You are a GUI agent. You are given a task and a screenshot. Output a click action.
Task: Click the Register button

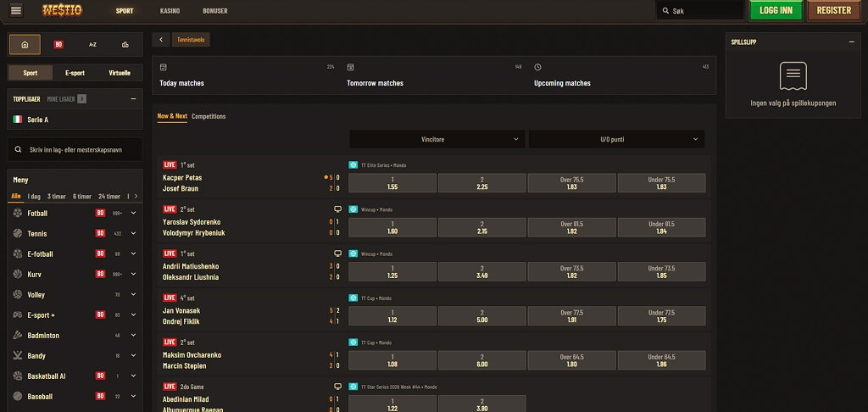(834, 10)
